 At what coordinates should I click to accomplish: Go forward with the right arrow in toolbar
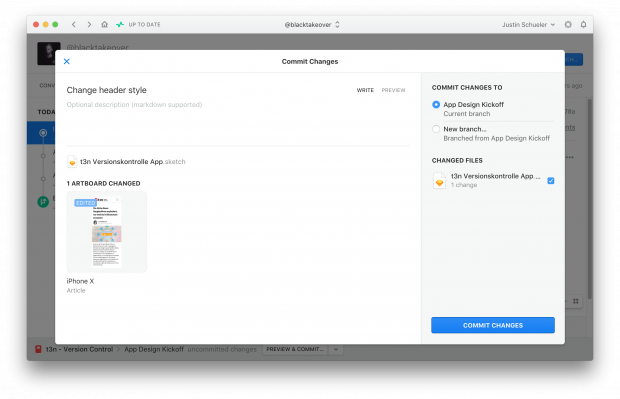click(x=89, y=25)
